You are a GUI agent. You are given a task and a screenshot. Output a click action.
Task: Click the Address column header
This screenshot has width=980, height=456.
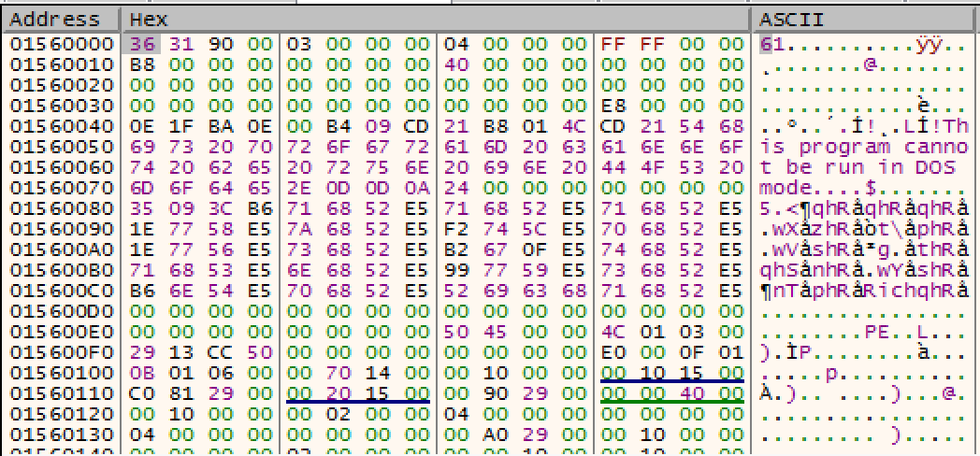point(56,20)
